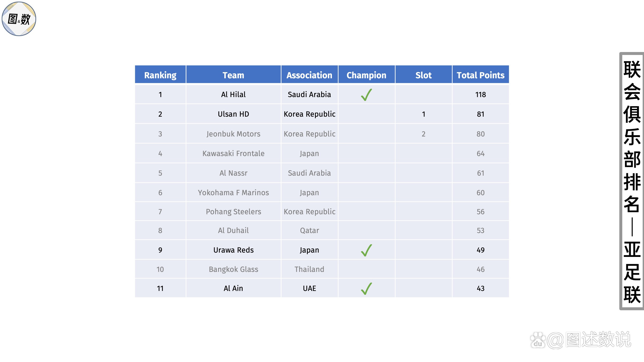This screenshot has height=362, width=644.
Task: Select the Champion column header
Action: 367,75
